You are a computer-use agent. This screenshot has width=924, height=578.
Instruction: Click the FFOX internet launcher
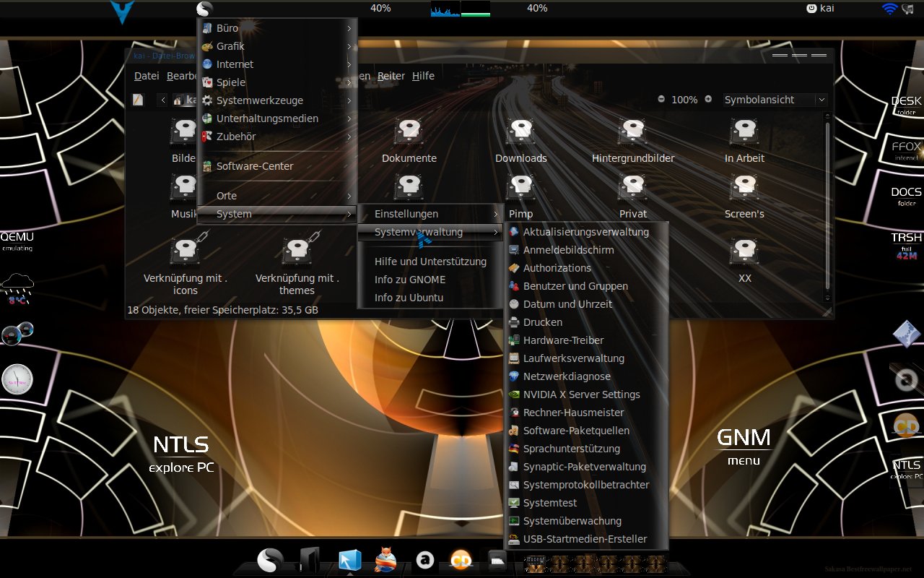click(906, 150)
